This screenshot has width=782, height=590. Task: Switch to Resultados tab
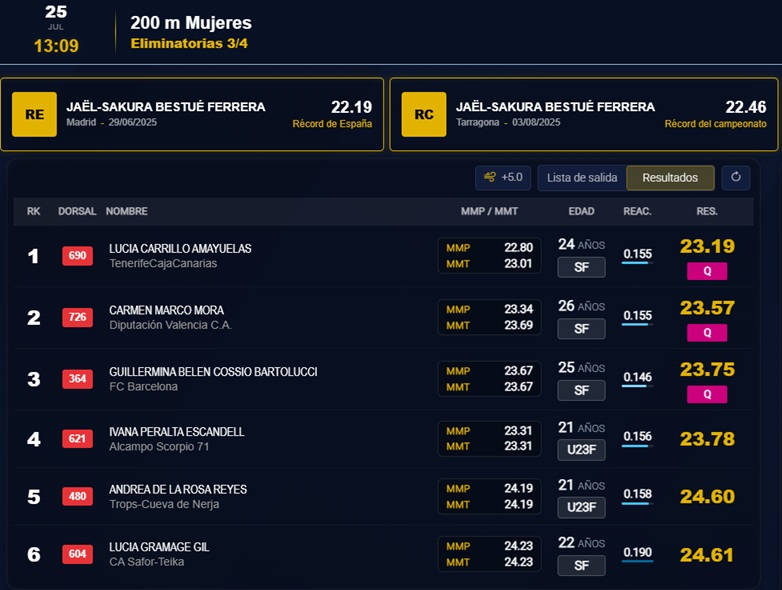point(670,178)
